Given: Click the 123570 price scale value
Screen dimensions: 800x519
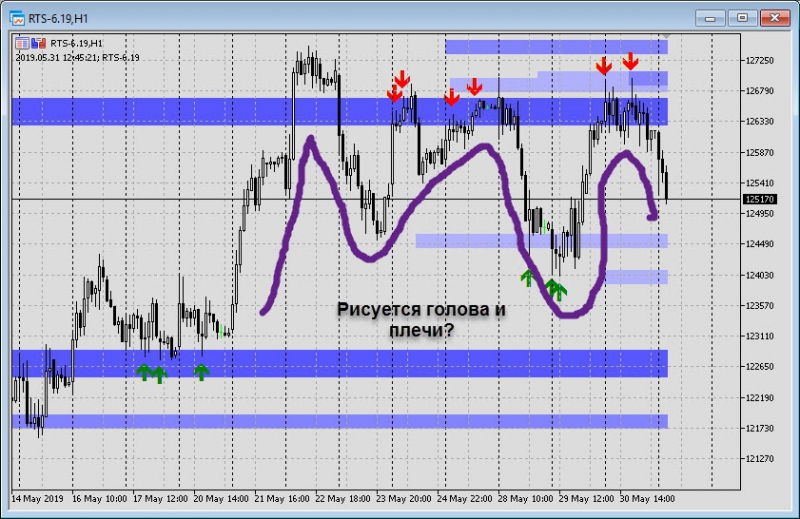Looking at the screenshot, I should point(760,306).
